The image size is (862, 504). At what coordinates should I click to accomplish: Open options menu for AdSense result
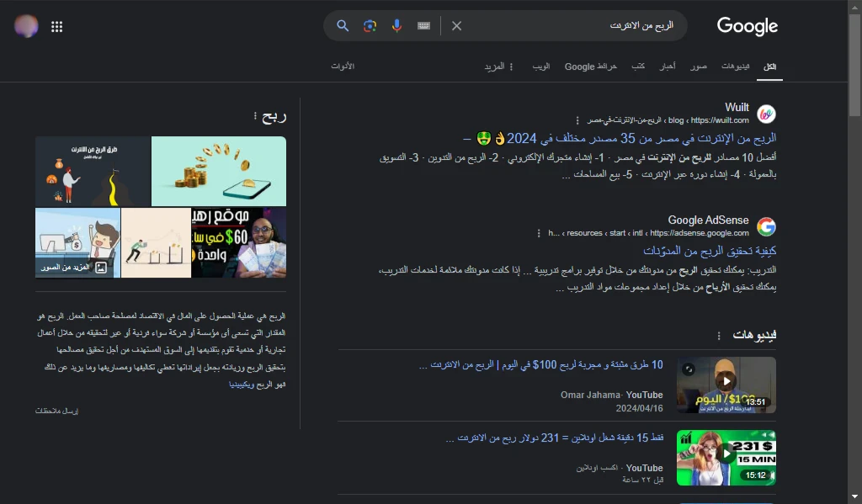pos(539,233)
